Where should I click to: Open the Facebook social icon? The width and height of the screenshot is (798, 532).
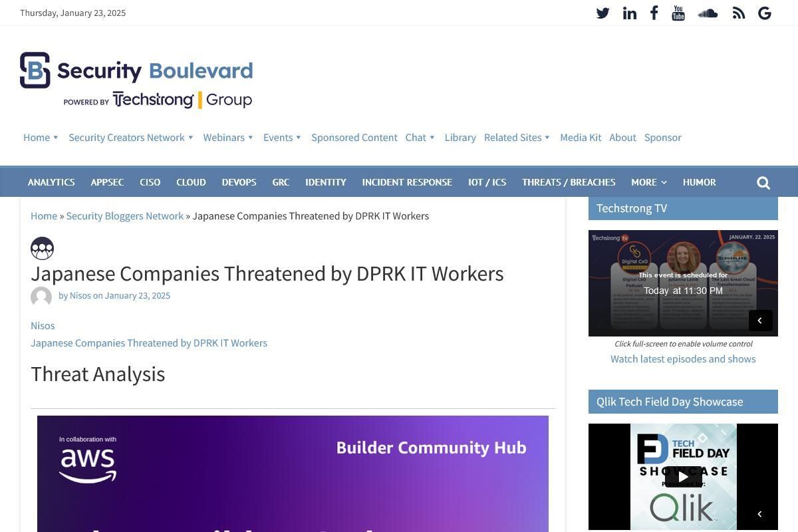(654, 13)
